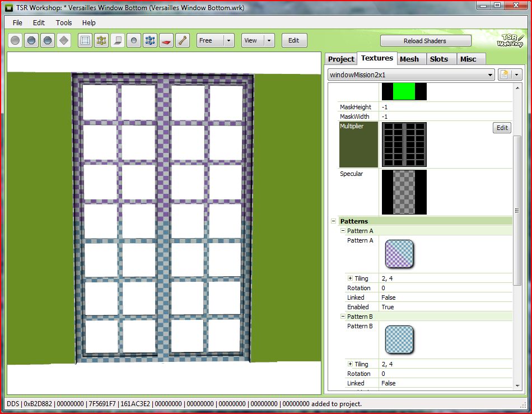Collapse the Pattern A section
The height and width of the screenshot is (414, 532).
click(x=342, y=230)
